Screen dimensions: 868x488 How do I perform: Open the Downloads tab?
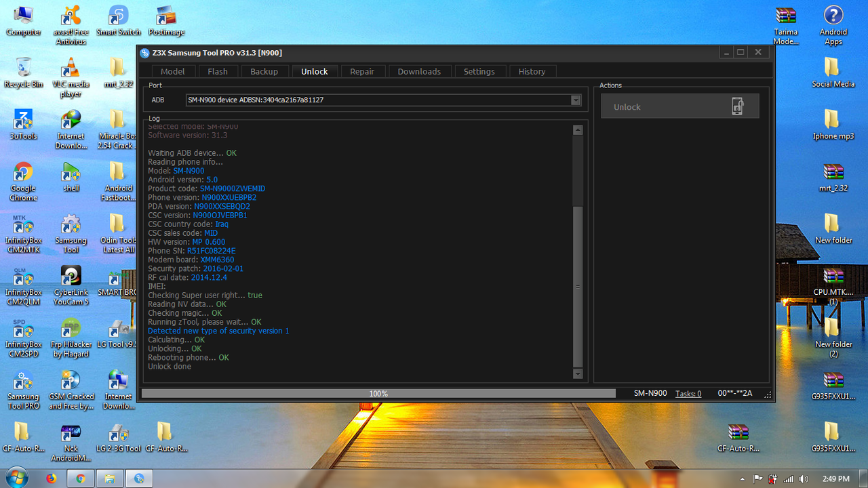coord(419,71)
